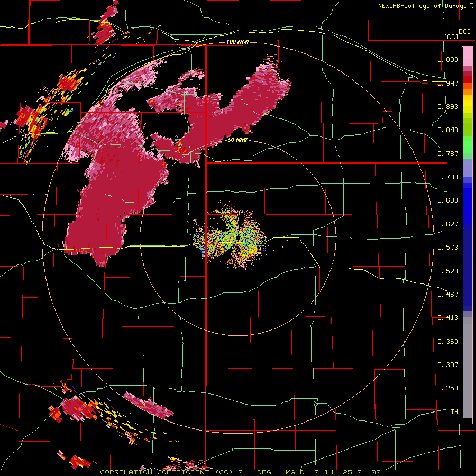Click the 0.680 legend value
This screenshot has width=476, height=476.
448,200
